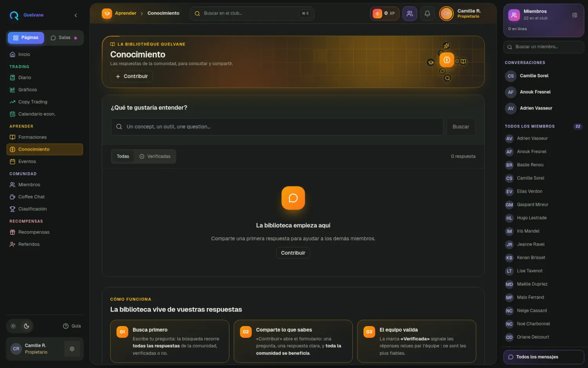Select member Oriane Delcourt
The image size is (588, 368).
[x=544, y=337]
